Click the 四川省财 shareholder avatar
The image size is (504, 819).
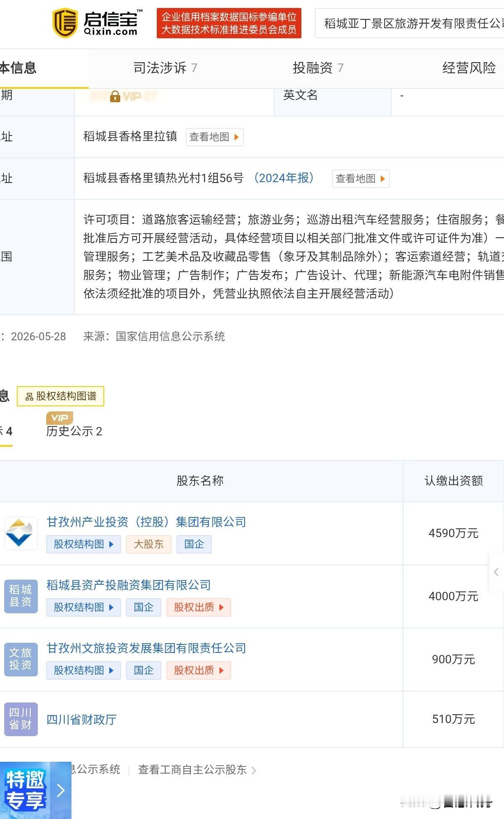click(x=21, y=719)
